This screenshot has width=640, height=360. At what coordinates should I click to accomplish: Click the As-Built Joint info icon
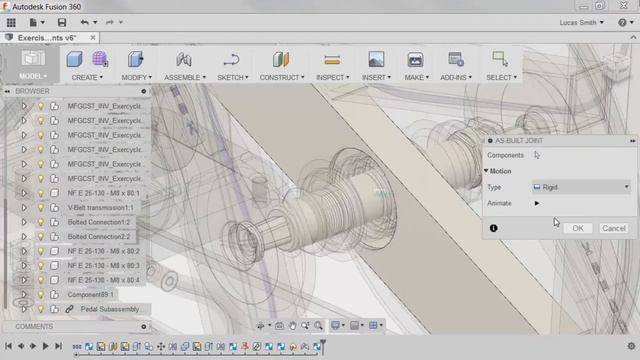pyautogui.click(x=493, y=228)
